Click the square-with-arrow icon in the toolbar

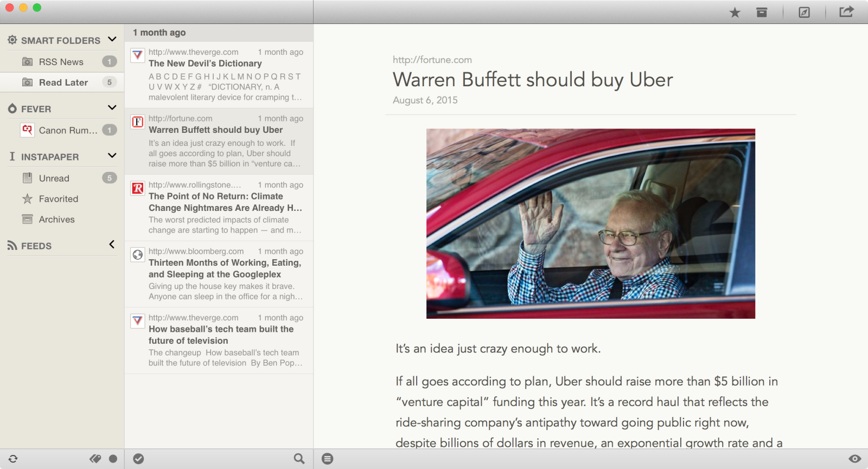click(x=804, y=12)
